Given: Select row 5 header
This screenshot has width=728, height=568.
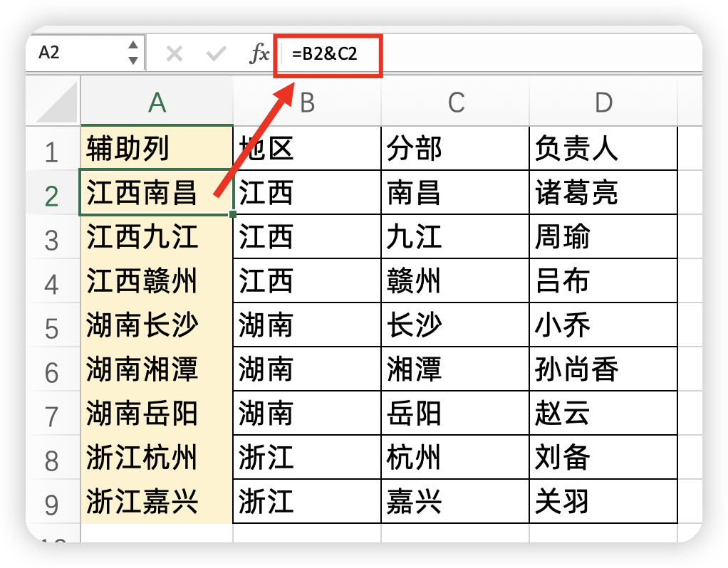Looking at the screenshot, I should coord(52,325).
